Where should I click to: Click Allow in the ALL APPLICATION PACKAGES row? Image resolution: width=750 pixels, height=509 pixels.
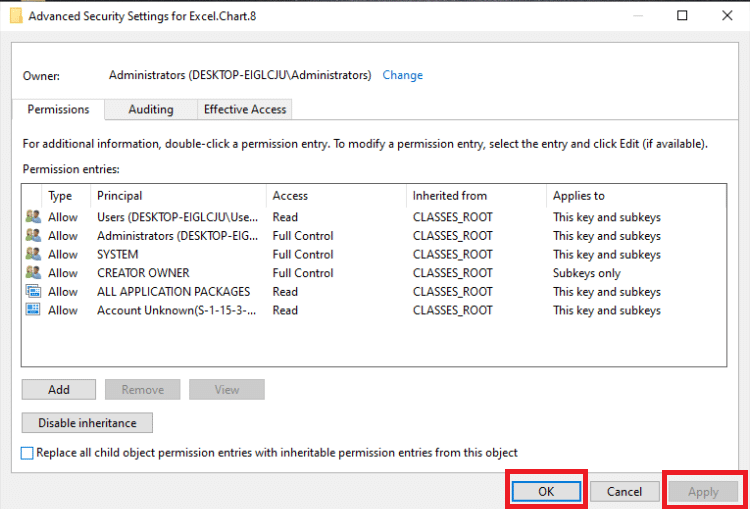pyautogui.click(x=63, y=291)
